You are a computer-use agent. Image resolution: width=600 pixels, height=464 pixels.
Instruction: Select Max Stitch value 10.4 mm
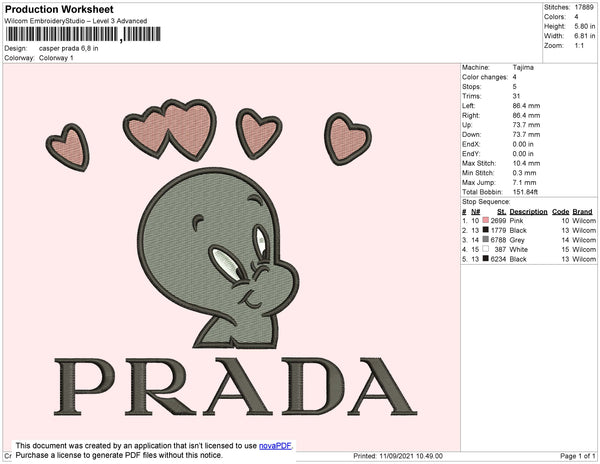pyautogui.click(x=527, y=163)
